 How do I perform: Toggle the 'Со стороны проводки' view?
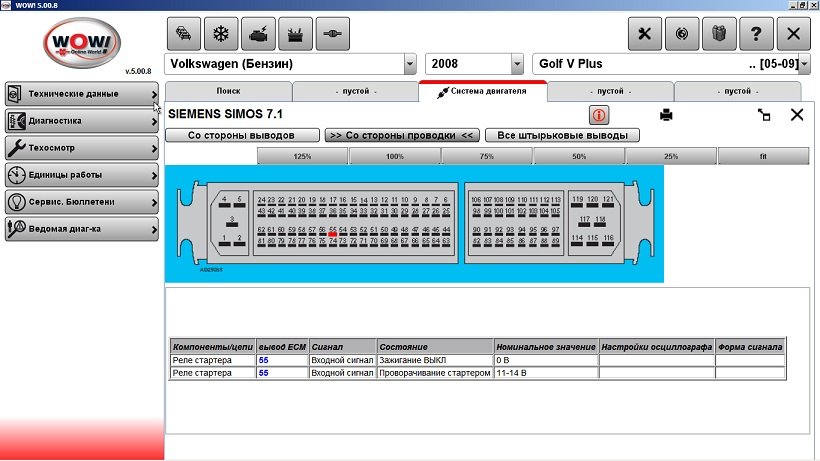click(x=402, y=135)
